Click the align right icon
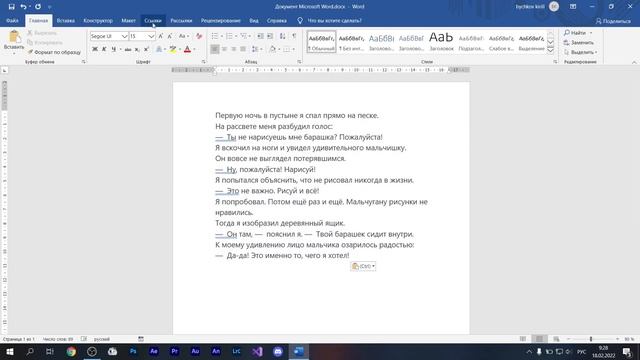This screenshot has width=640, height=360. click(233, 49)
